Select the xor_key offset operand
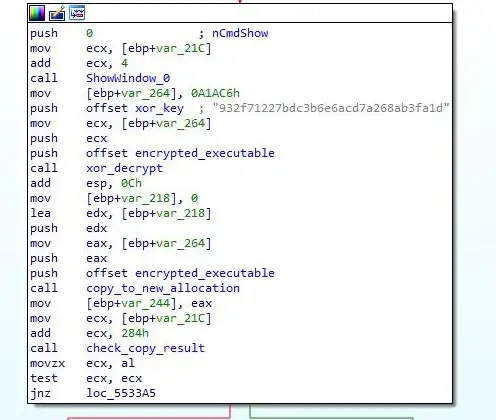Screen dimensions: 496x420 [x=135, y=108]
